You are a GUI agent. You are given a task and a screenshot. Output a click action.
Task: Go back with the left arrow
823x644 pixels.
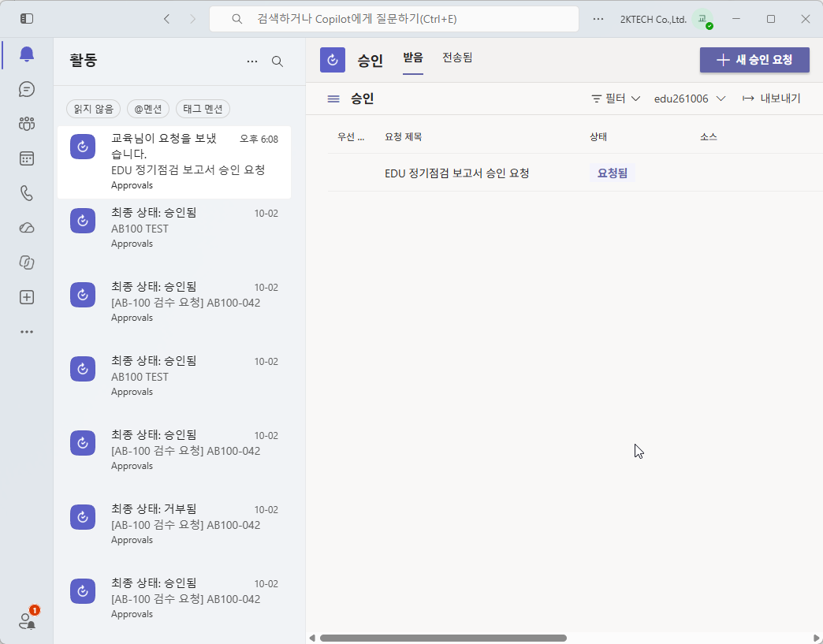click(x=167, y=19)
